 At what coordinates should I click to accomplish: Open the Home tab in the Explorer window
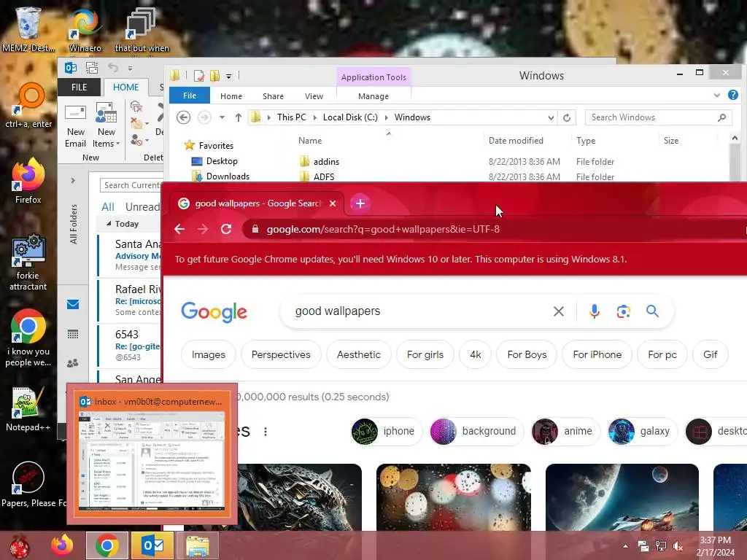(x=231, y=96)
